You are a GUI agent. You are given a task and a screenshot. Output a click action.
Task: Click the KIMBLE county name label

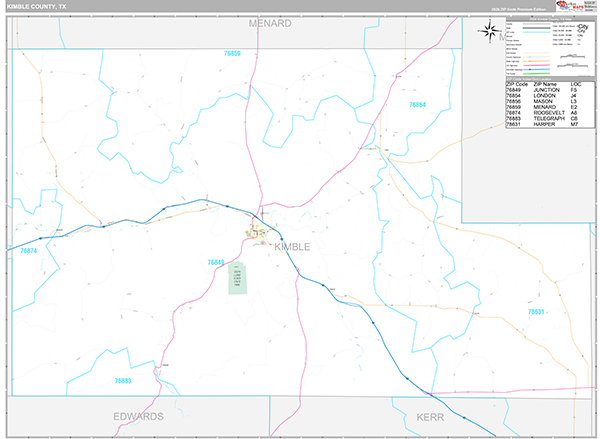[x=291, y=246]
